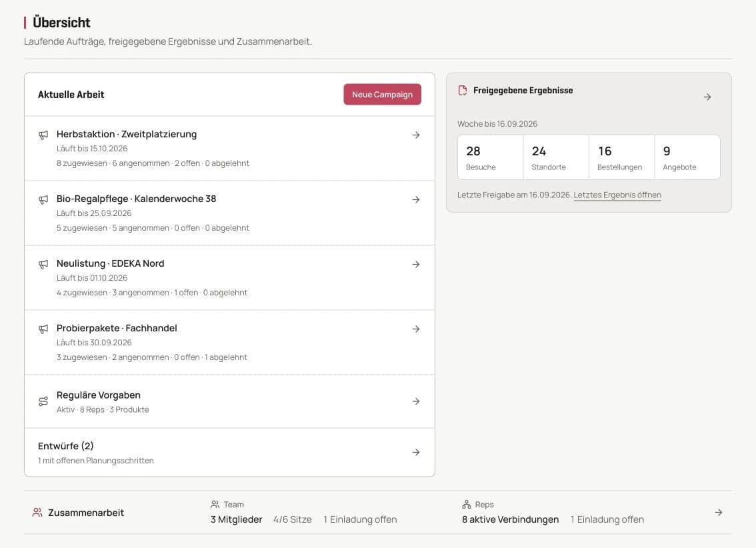Open Bio-Regalpflege · Kalenderwoche 38 title

point(136,199)
